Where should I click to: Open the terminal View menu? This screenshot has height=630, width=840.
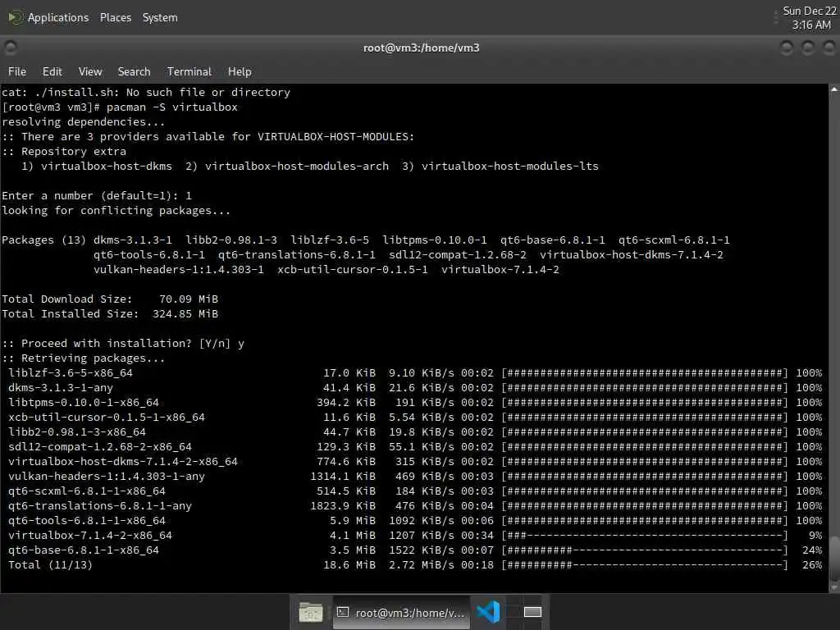click(x=90, y=71)
